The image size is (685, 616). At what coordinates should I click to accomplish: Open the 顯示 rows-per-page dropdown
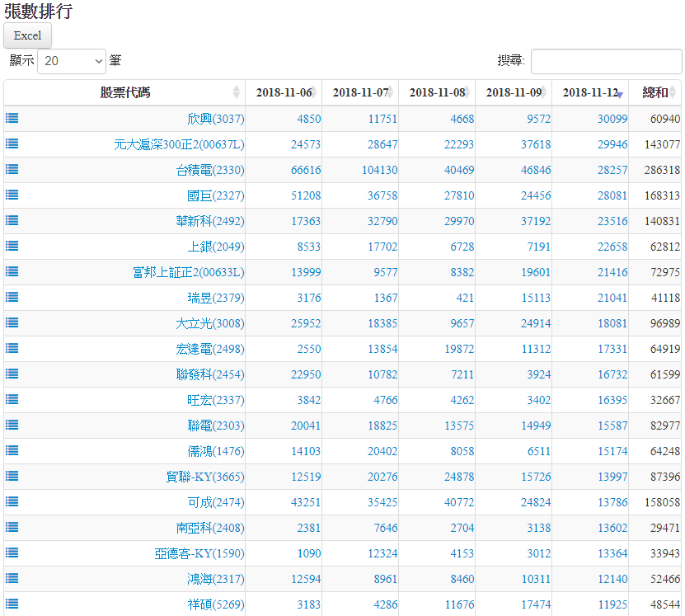tap(72, 61)
